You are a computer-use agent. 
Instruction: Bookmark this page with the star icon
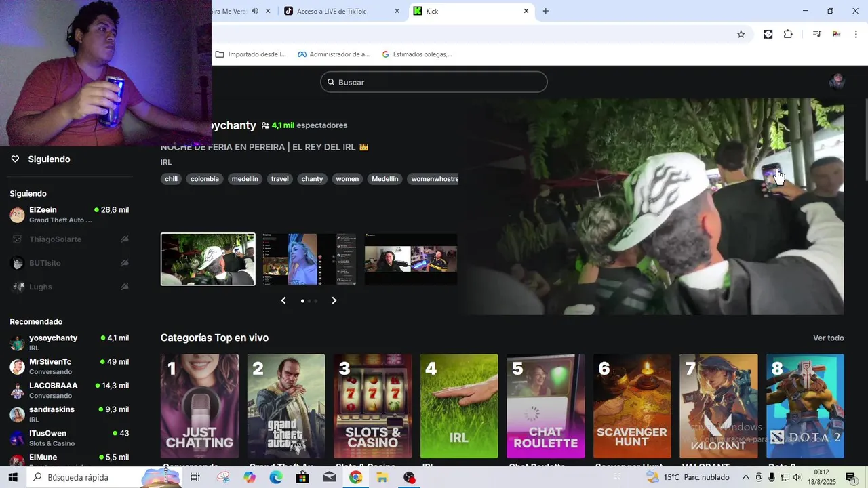click(741, 34)
